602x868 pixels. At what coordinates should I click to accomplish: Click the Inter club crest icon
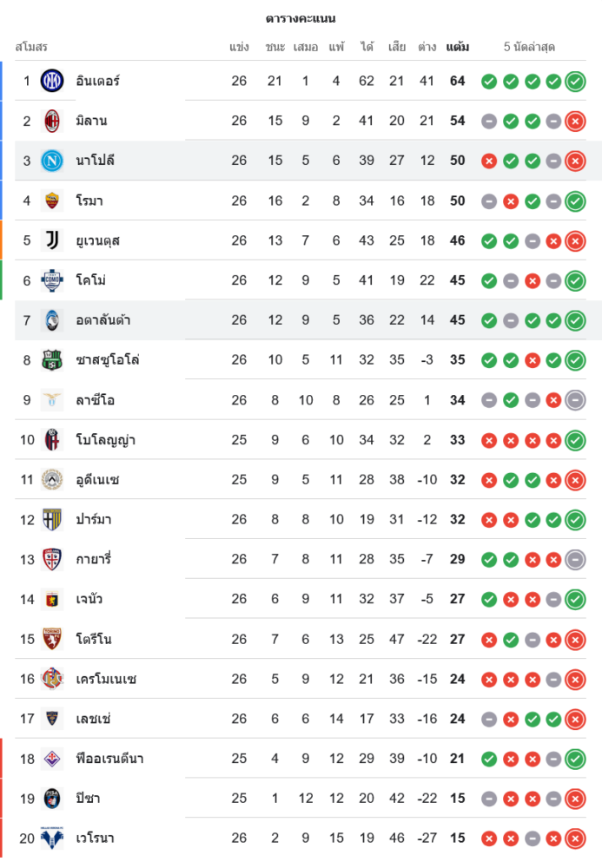tap(52, 81)
